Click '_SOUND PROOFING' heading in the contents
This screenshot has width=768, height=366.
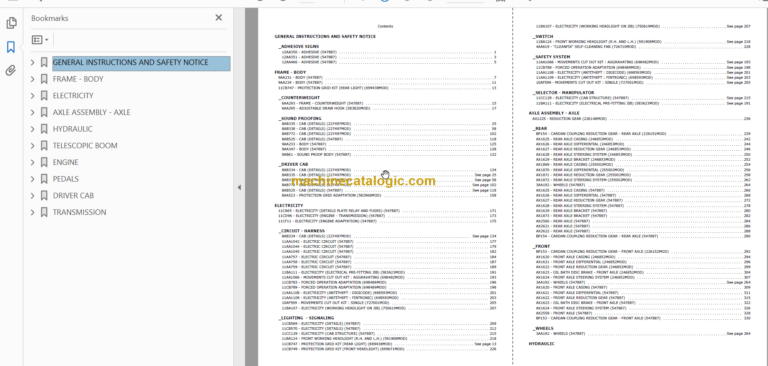[x=300, y=119]
